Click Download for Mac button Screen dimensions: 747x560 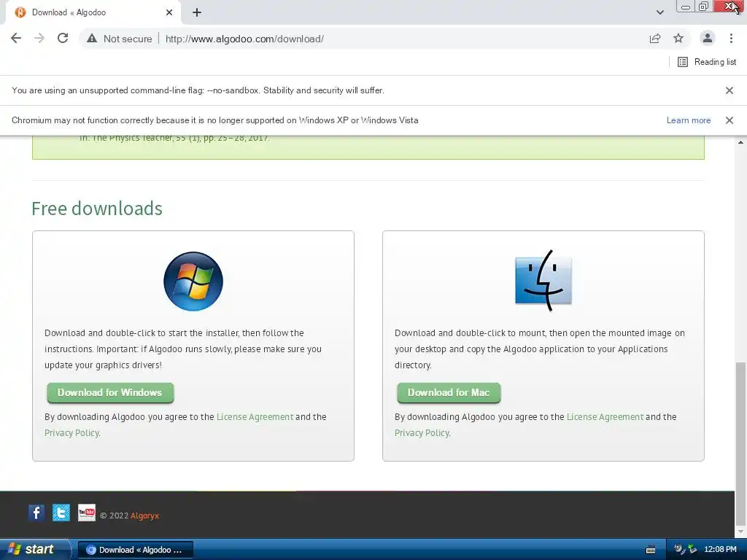pos(449,393)
